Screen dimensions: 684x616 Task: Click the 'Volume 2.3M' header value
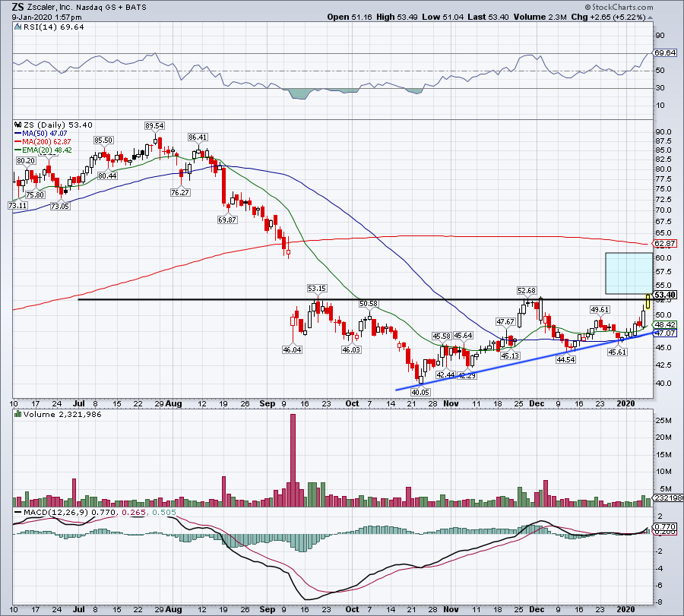(x=540, y=17)
